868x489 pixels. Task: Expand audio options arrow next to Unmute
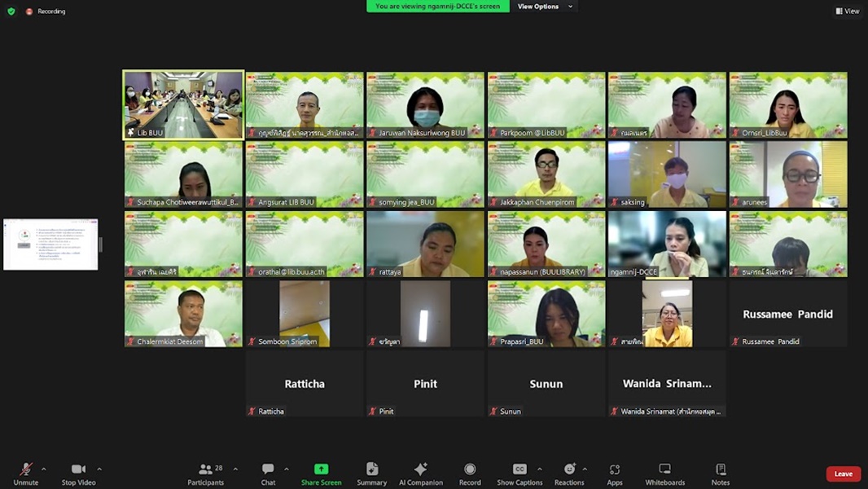(x=44, y=469)
